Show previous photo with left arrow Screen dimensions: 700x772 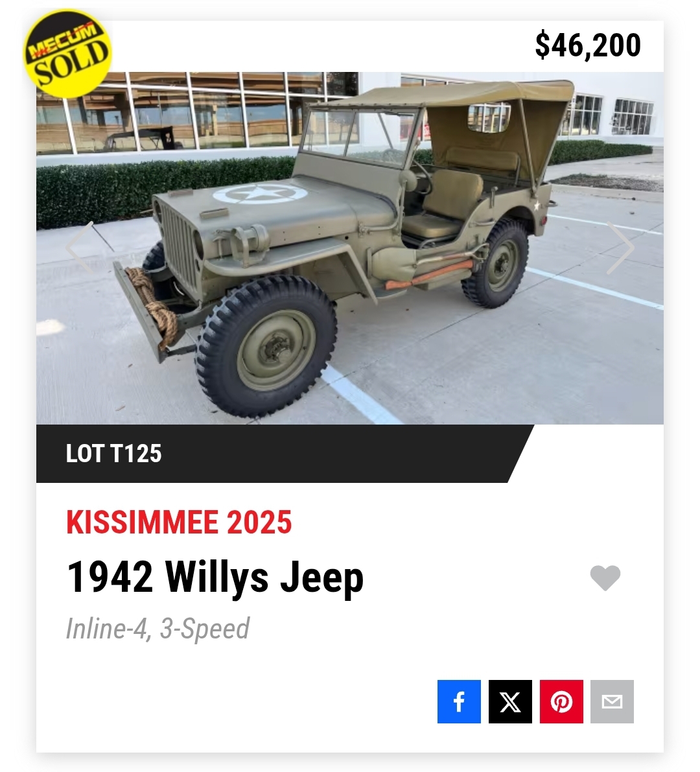(80, 248)
